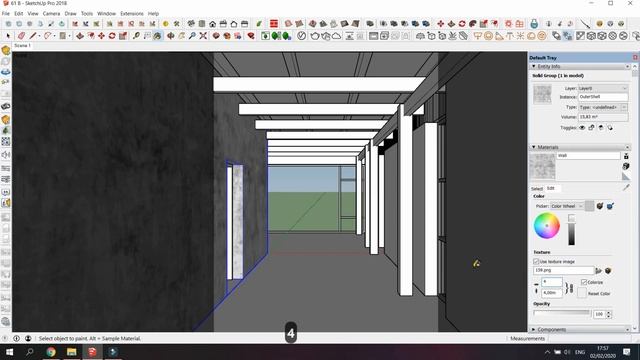This screenshot has width=640, height=360.
Task: Pick the Line pencil tool
Action: click(x=33, y=36)
